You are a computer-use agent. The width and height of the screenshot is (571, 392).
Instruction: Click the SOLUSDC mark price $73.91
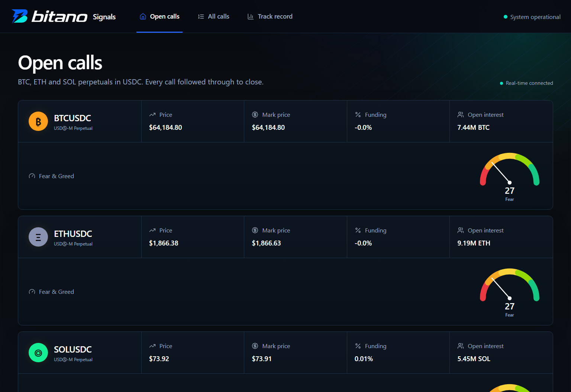262,359
